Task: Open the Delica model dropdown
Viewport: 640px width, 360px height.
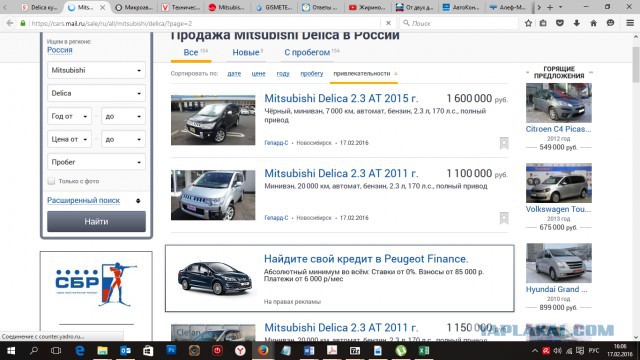Action: tap(96, 93)
